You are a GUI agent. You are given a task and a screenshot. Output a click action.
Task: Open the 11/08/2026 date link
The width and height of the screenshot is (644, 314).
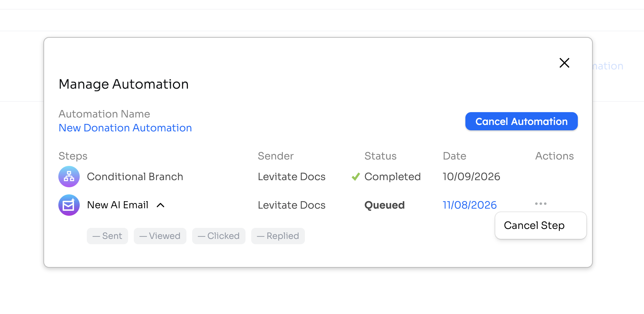coord(470,205)
